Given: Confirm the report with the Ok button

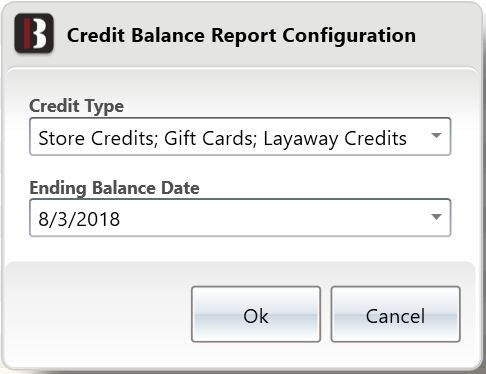Looking at the screenshot, I should click(x=256, y=314).
